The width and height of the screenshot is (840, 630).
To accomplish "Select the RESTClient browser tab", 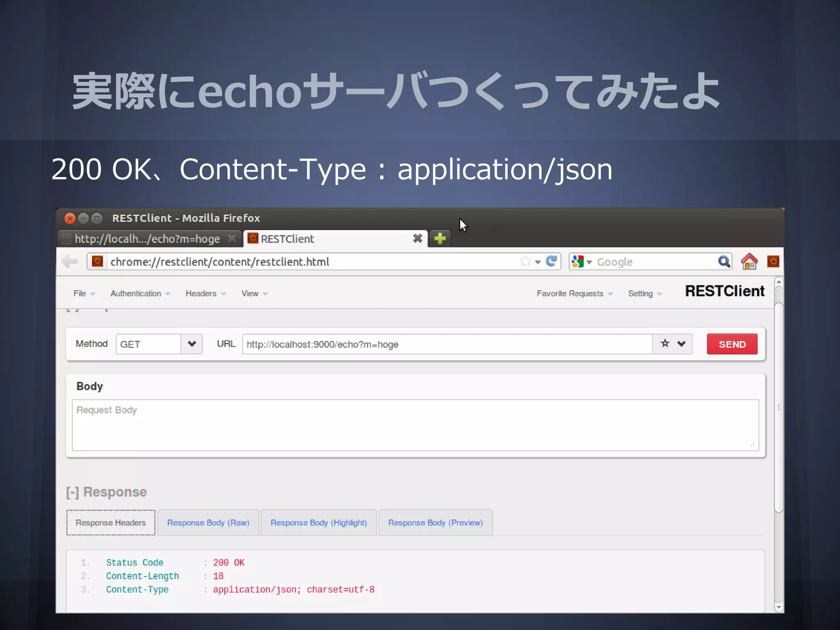I will pos(336,239).
